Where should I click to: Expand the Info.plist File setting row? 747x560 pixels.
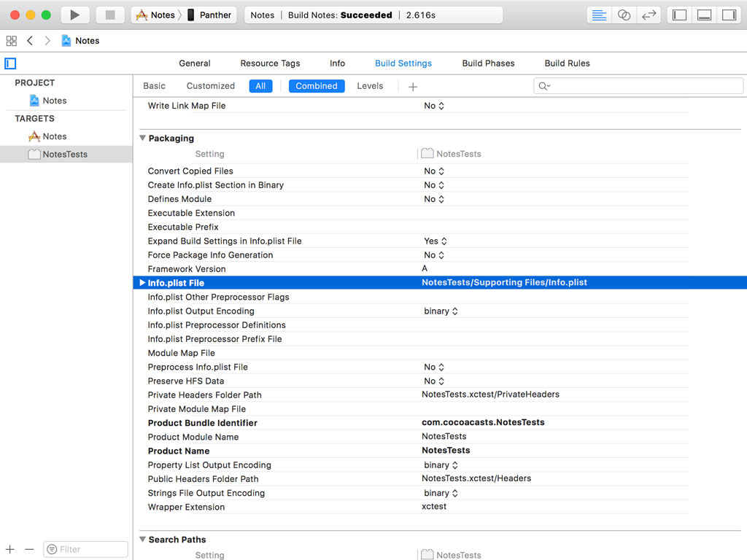[142, 283]
